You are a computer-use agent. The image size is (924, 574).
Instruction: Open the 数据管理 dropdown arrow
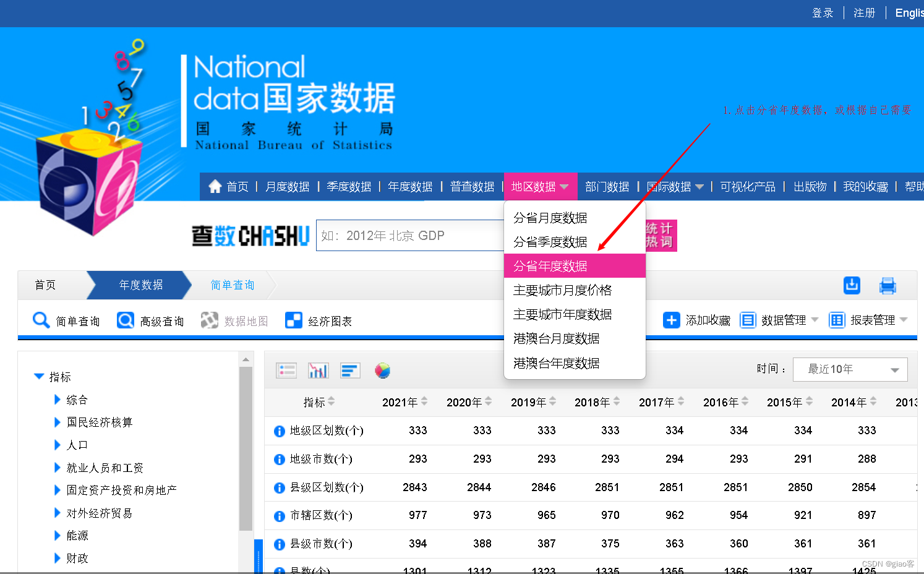[x=815, y=320]
